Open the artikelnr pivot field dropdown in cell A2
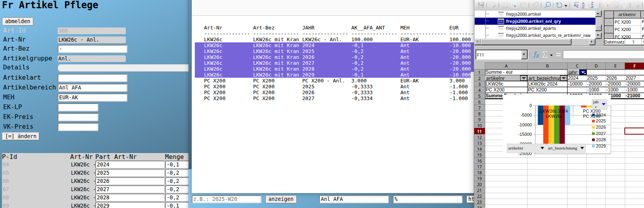Viewport: 644px width, 208px height. pos(523,78)
